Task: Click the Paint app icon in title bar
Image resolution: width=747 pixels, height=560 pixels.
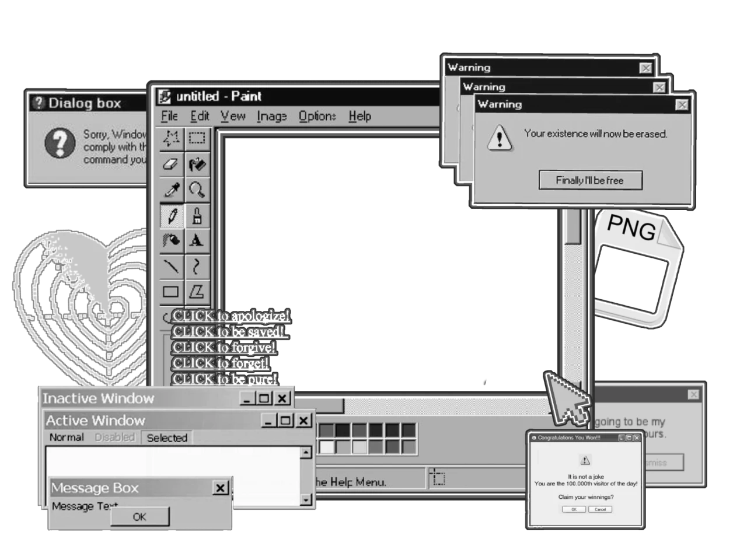Action: (x=165, y=96)
